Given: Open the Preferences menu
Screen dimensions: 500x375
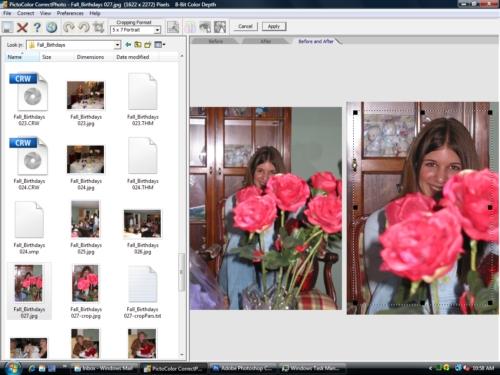Looking at the screenshot, I should [70, 13].
